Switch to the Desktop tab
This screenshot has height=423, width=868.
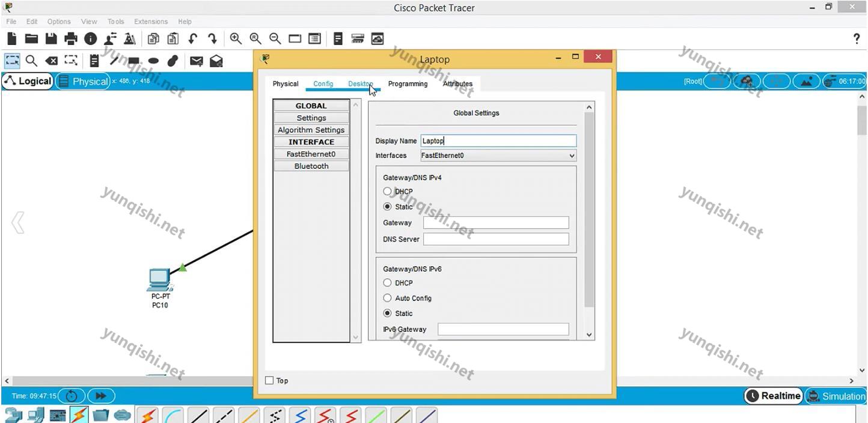[x=361, y=84]
